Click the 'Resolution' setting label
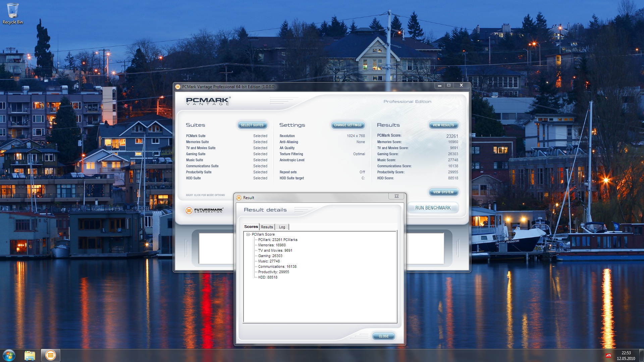The image size is (644, 362). pyautogui.click(x=287, y=136)
